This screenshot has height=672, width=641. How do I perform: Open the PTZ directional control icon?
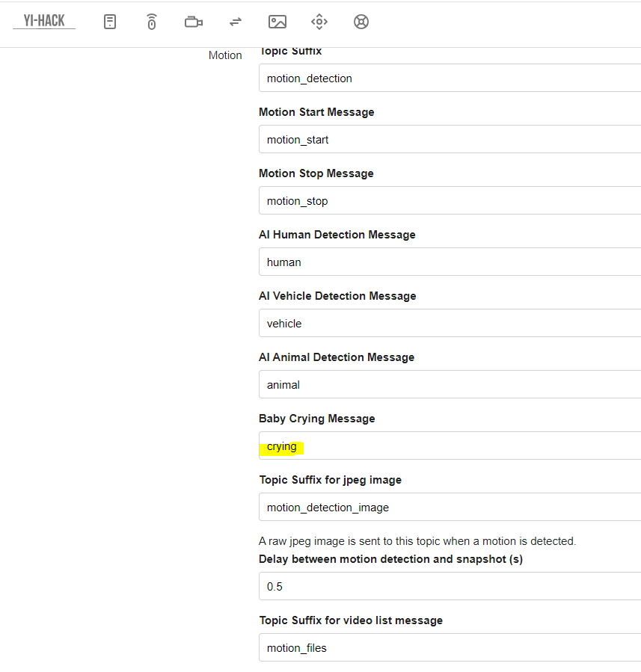tap(319, 22)
